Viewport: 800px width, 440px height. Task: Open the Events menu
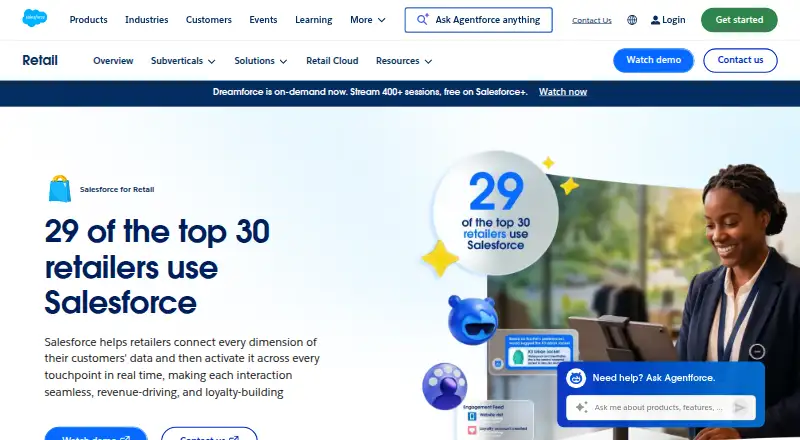tap(263, 20)
